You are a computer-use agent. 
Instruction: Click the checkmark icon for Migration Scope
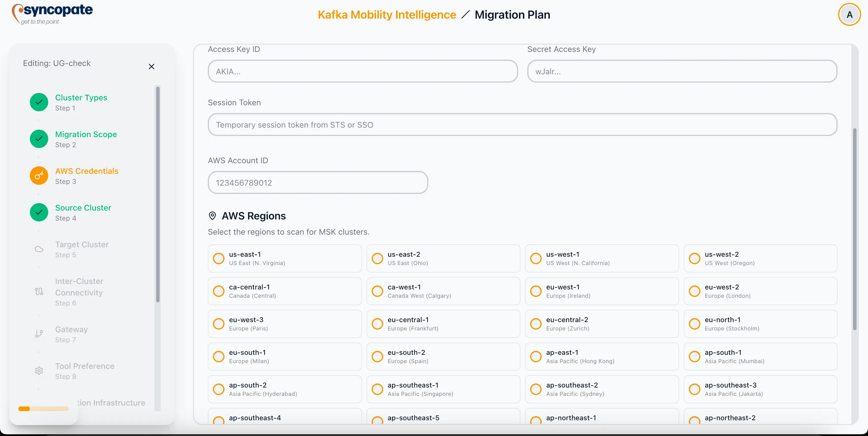(x=38, y=139)
